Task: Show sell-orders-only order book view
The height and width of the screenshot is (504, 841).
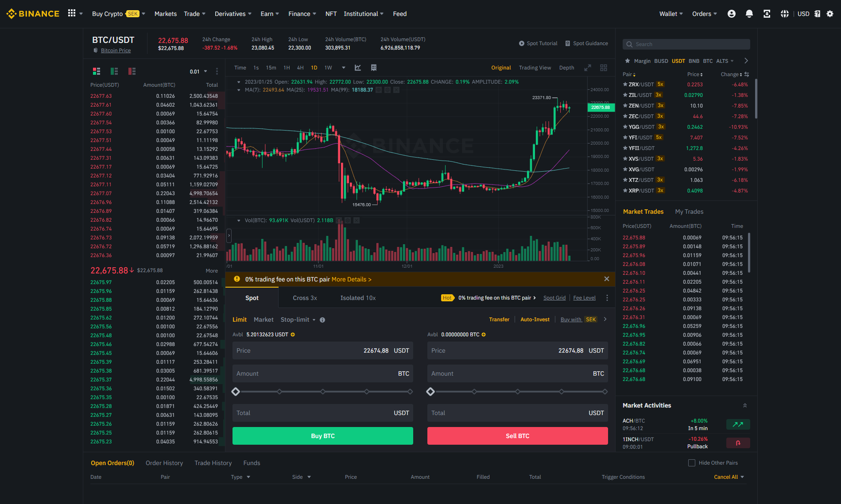Action: [132, 71]
